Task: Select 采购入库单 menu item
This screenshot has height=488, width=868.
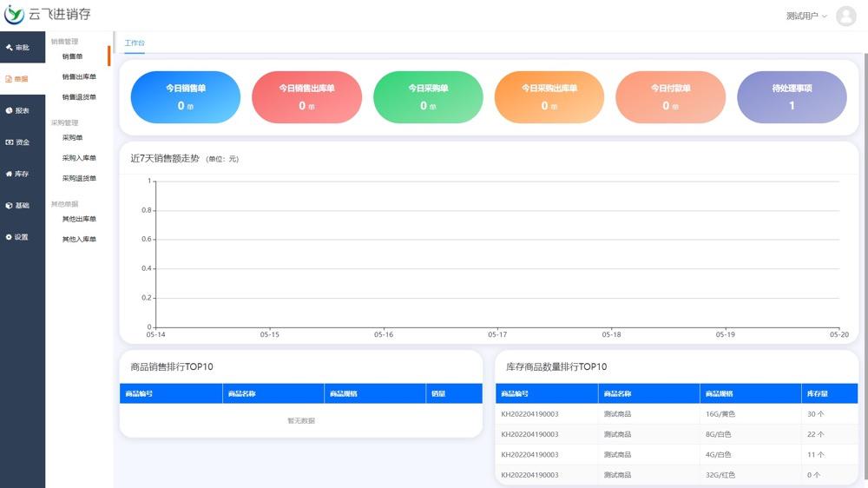Action: point(79,158)
